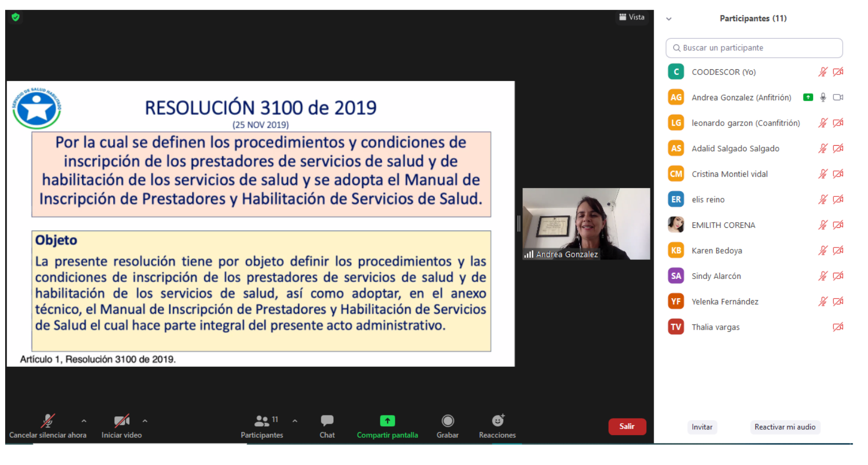
Task: Open the Vista layout menu
Action: [632, 17]
